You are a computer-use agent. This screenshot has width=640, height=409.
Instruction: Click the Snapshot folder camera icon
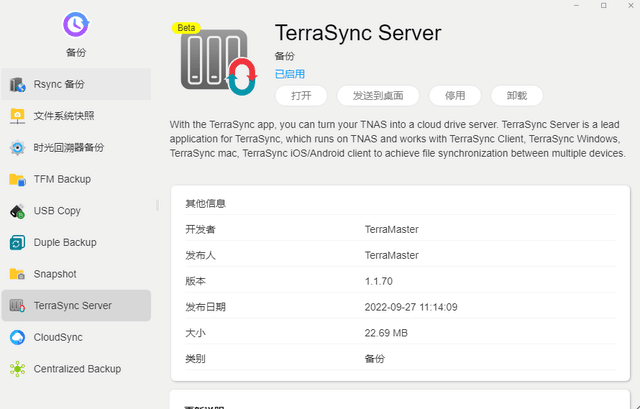click(18, 274)
